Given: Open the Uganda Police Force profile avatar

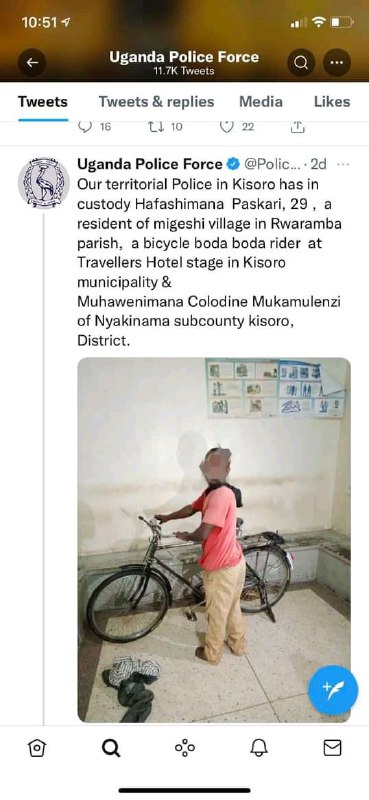Looking at the screenshot, I should (44, 183).
